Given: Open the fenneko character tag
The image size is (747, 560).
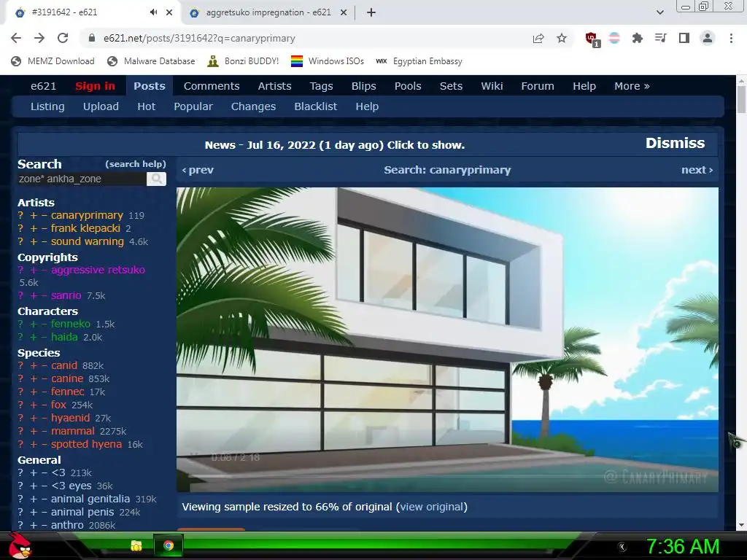Looking at the screenshot, I should 71,324.
